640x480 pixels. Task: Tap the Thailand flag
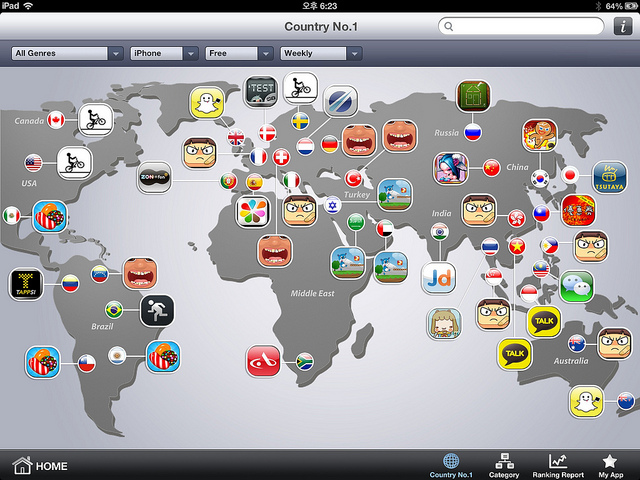point(490,247)
